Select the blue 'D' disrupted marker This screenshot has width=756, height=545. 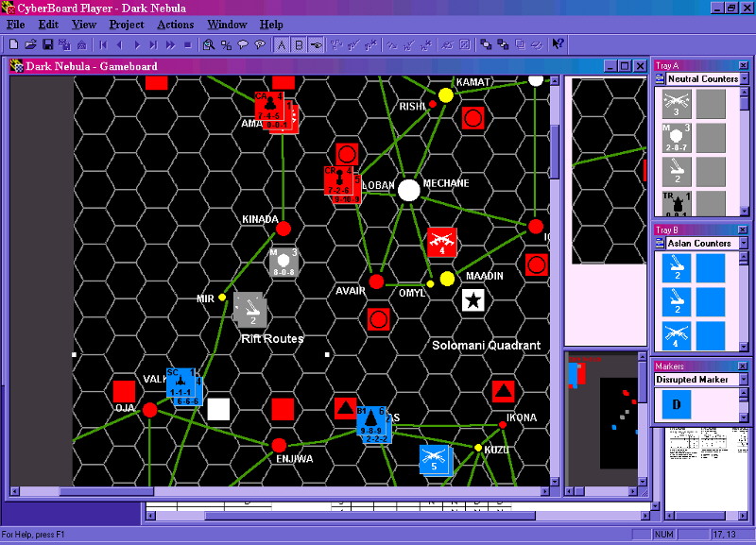pos(677,404)
